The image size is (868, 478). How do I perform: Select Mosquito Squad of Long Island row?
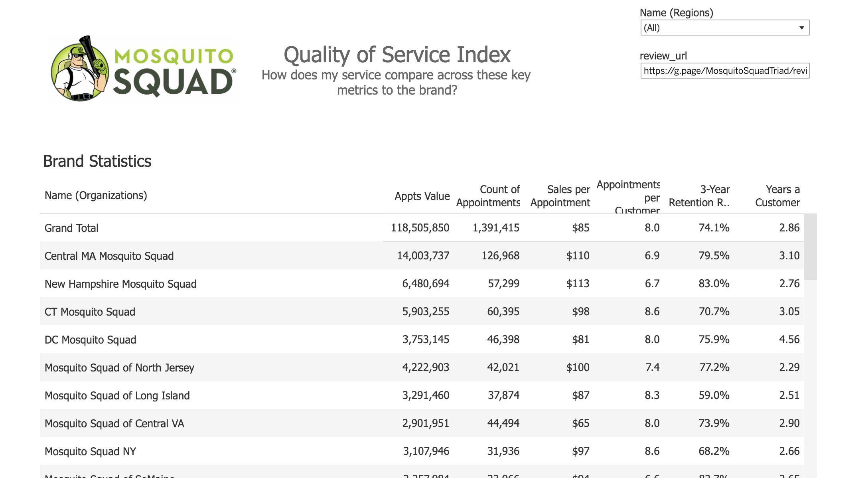tap(117, 396)
